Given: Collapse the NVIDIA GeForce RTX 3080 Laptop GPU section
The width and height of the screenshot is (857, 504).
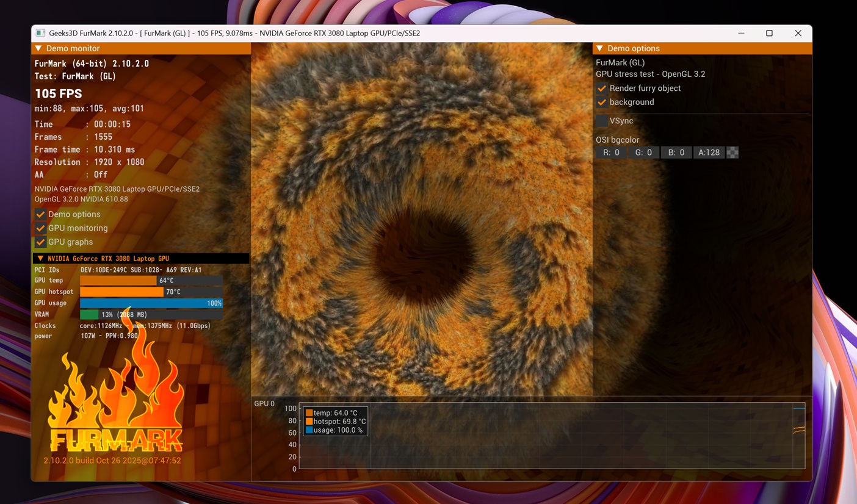Looking at the screenshot, I should coord(40,258).
